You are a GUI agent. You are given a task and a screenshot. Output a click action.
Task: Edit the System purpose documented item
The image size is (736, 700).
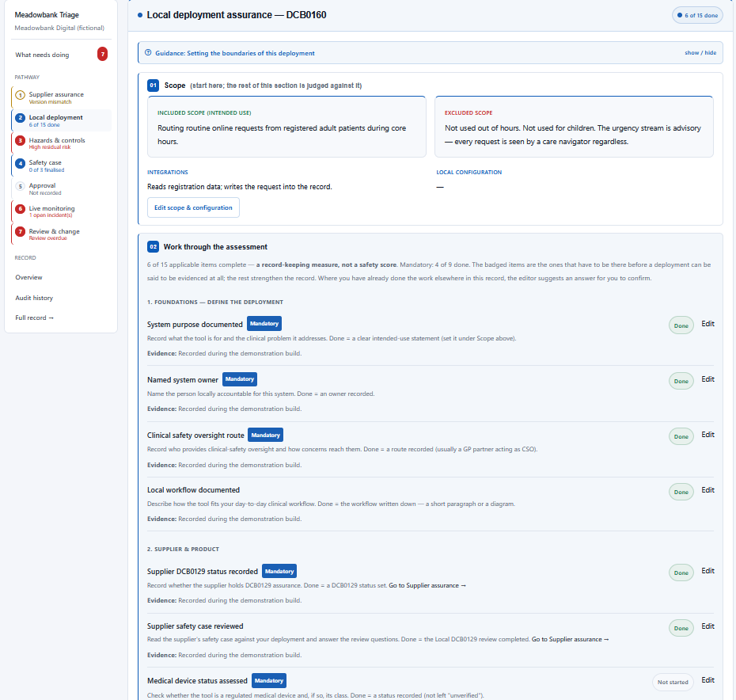708,324
